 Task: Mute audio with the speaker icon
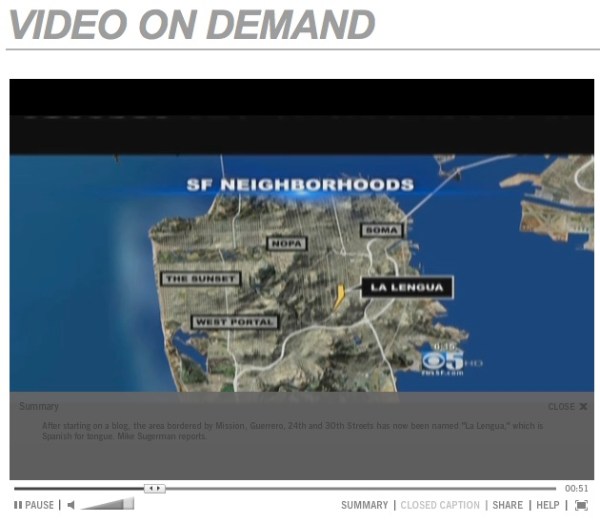pos(70,505)
